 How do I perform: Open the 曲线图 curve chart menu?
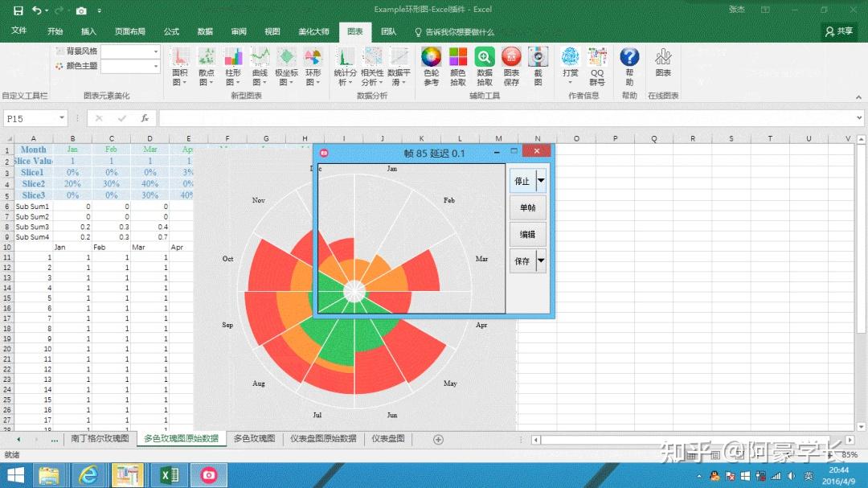click(x=260, y=67)
